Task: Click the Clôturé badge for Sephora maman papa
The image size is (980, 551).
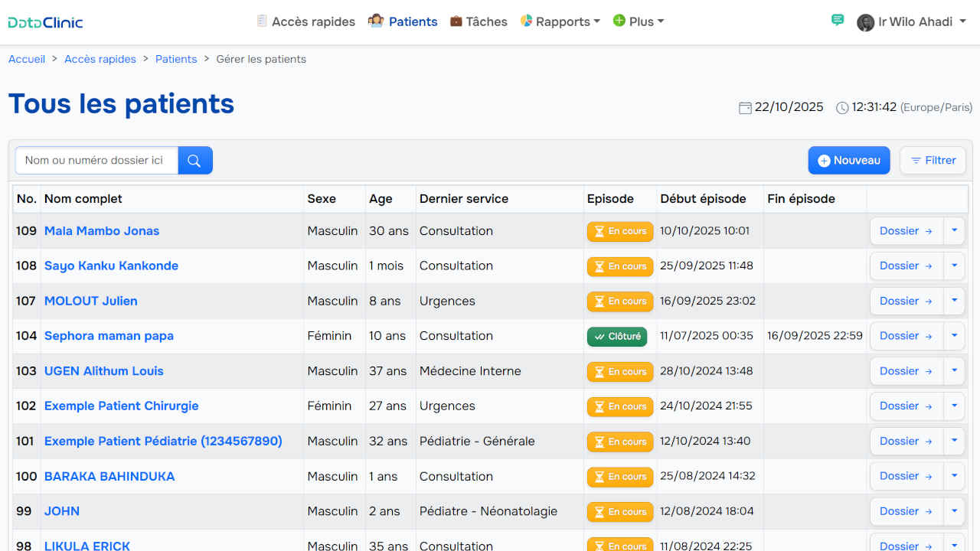Action: [x=616, y=337]
